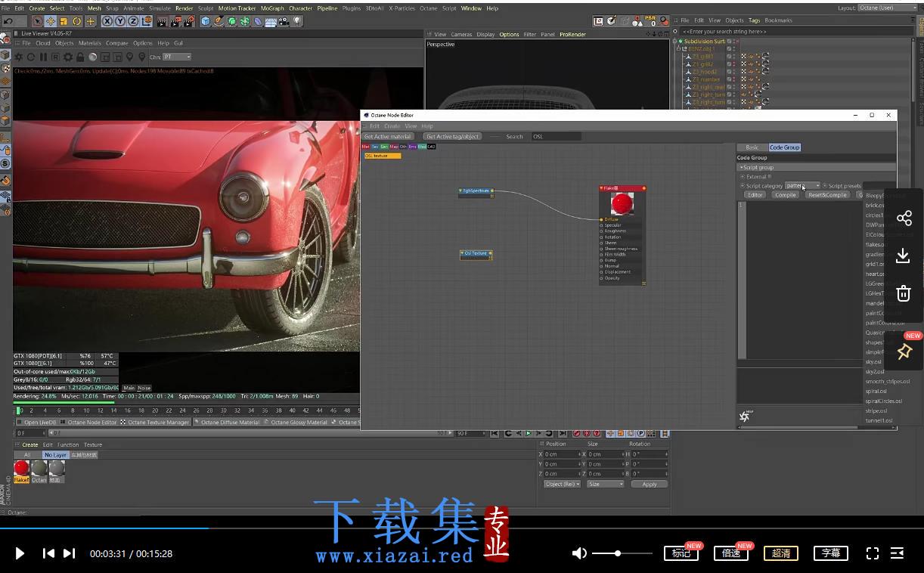This screenshot has width=924, height=573.
Task: Click the download icon on video overlay
Action: (x=903, y=256)
